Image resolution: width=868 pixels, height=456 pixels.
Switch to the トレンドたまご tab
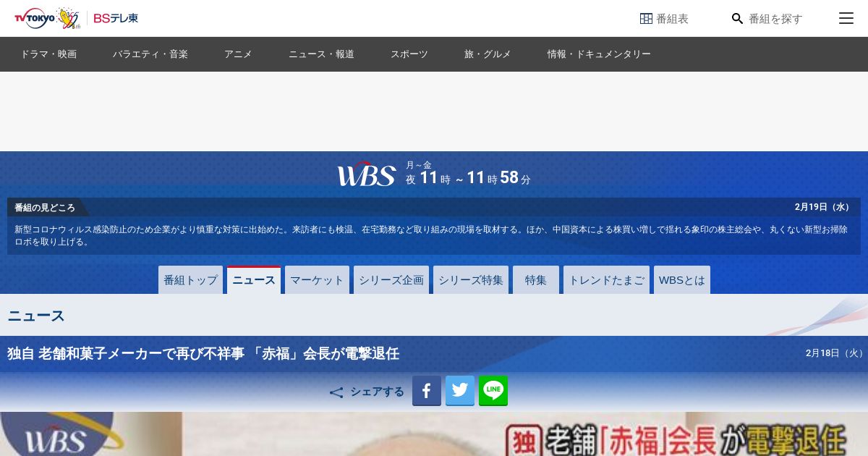606,279
